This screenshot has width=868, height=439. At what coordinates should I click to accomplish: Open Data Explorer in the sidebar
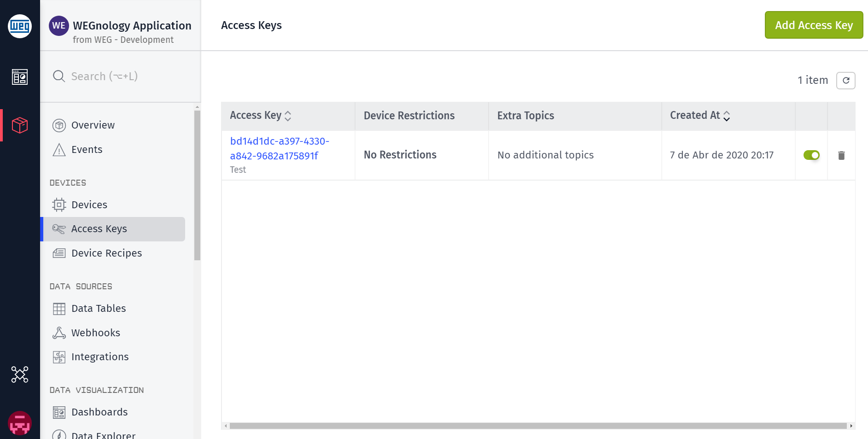point(103,435)
